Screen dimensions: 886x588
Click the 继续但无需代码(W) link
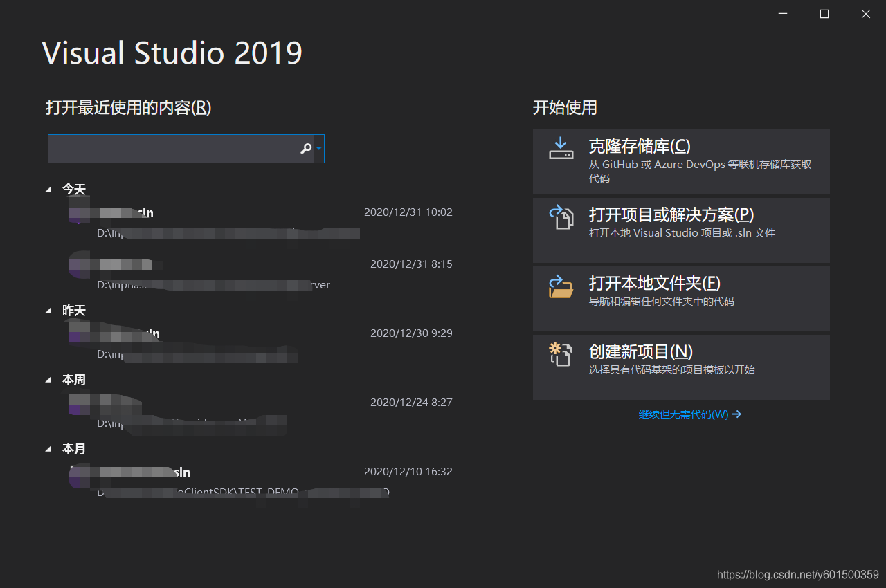pyautogui.click(x=690, y=414)
